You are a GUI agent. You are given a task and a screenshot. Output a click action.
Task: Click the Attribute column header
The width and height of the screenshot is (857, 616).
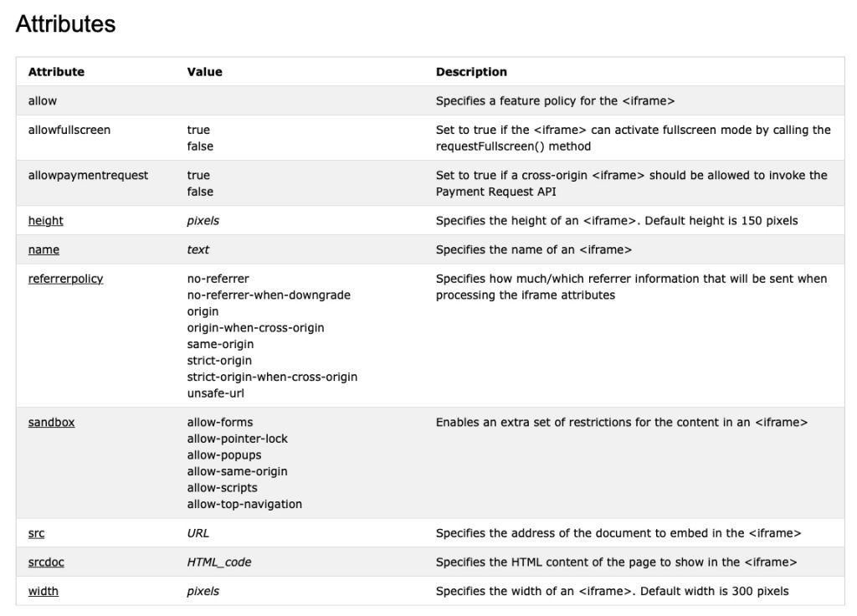56,72
